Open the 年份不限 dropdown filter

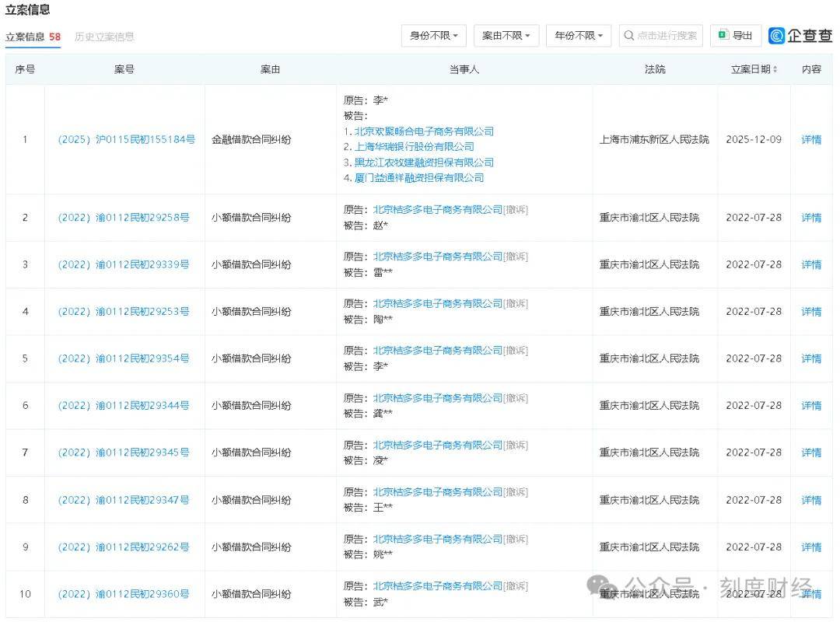tap(579, 36)
